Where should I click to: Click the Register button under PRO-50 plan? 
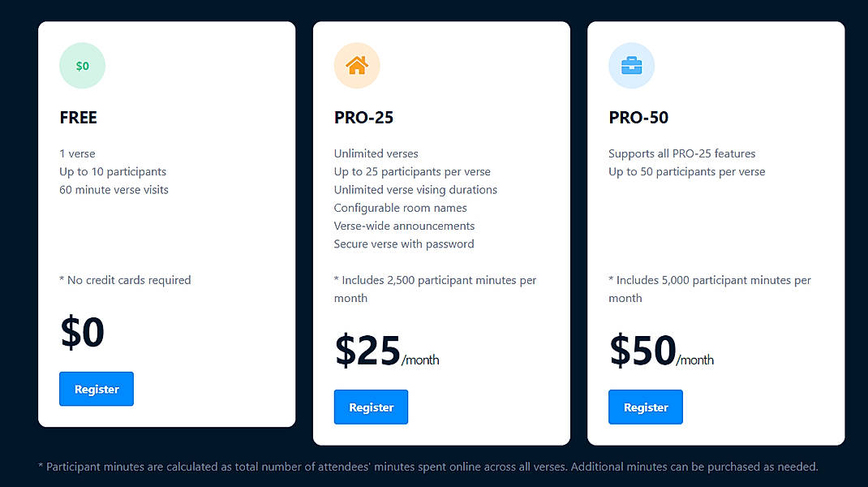[645, 407]
